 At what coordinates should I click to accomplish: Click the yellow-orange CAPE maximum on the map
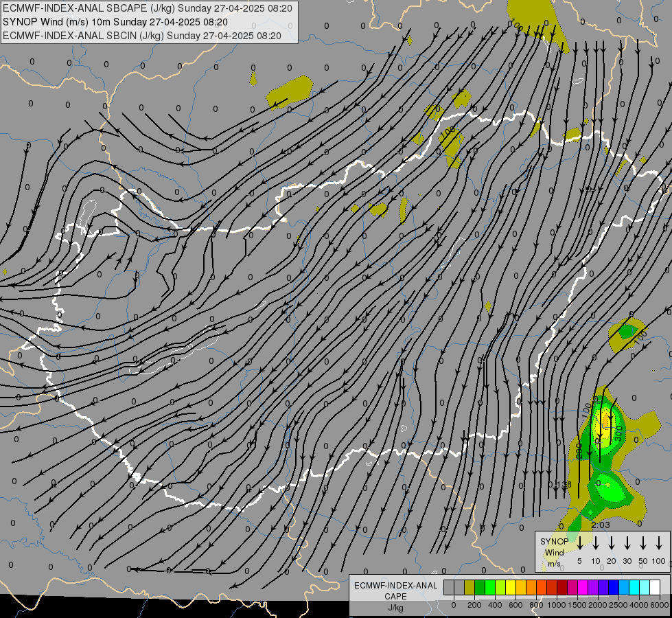pos(605,421)
